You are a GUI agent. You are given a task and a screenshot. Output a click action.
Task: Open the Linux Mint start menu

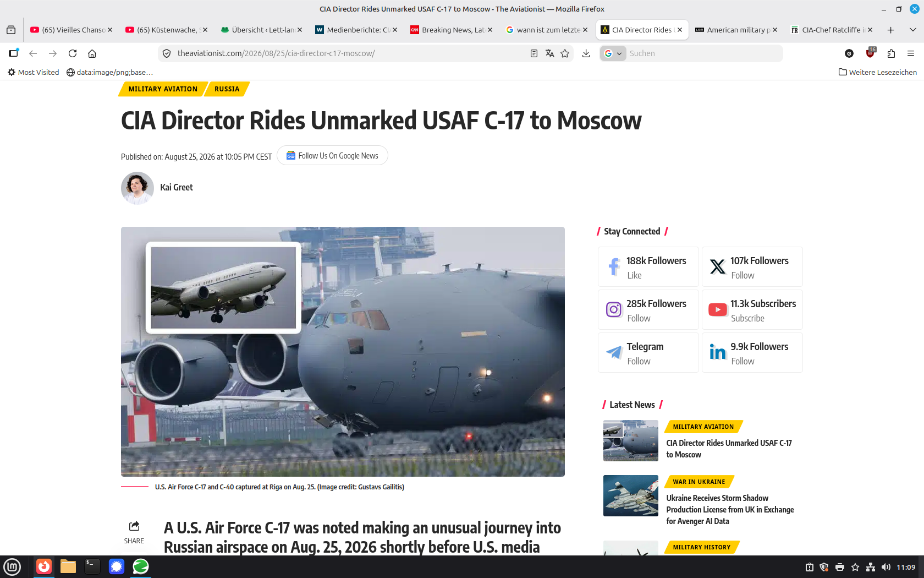12,566
